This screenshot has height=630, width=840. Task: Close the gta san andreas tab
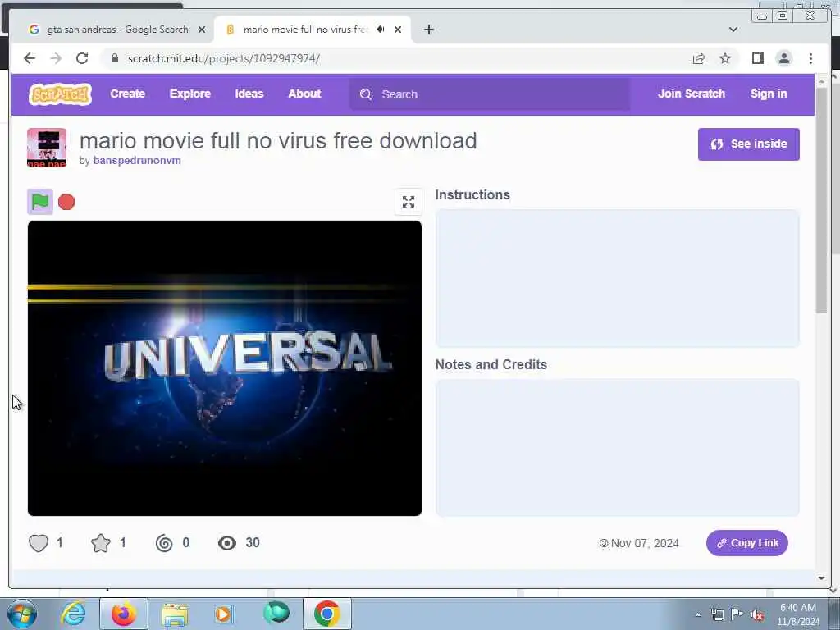pyautogui.click(x=202, y=30)
